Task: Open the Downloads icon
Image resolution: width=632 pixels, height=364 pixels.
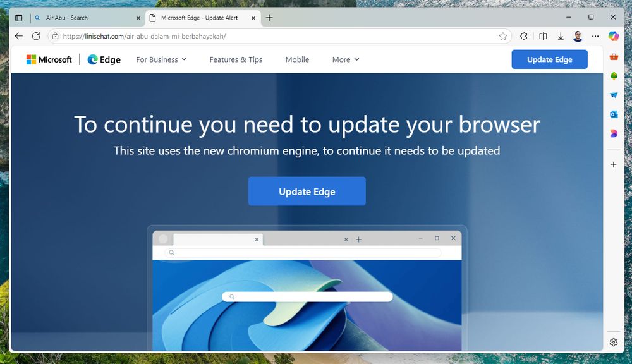Action: (560, 36)
